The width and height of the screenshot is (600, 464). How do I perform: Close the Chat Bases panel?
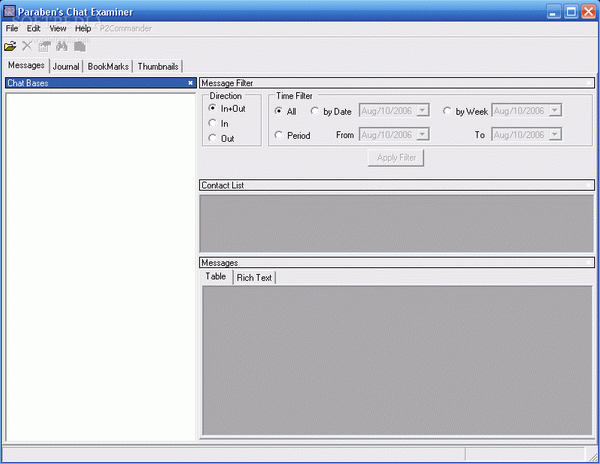click(x=190, y=83)
